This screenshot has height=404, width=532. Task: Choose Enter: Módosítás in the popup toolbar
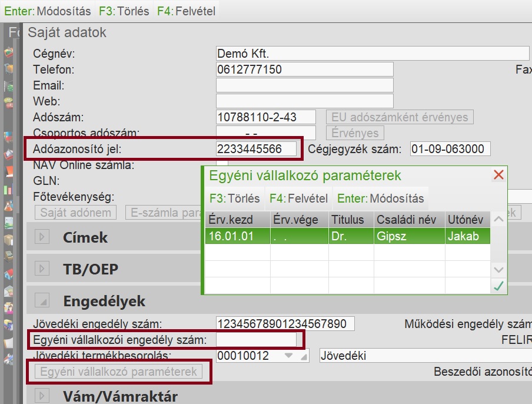(381, 198)
